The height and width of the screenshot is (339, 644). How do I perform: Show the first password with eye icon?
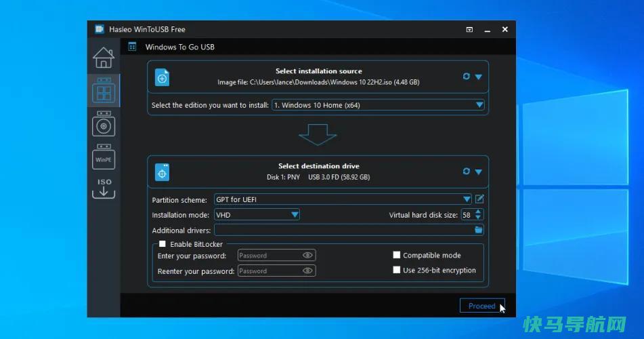(x=307, y=256)
